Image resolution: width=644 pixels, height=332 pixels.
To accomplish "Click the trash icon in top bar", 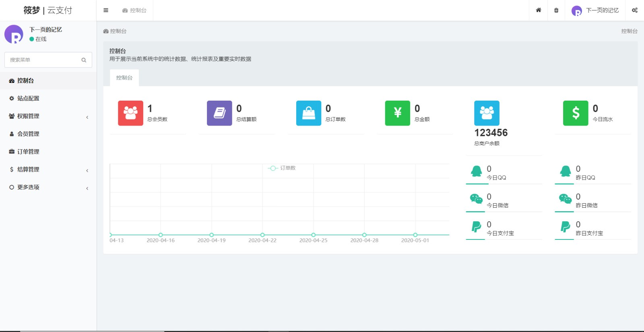I will tap(556, 10).
